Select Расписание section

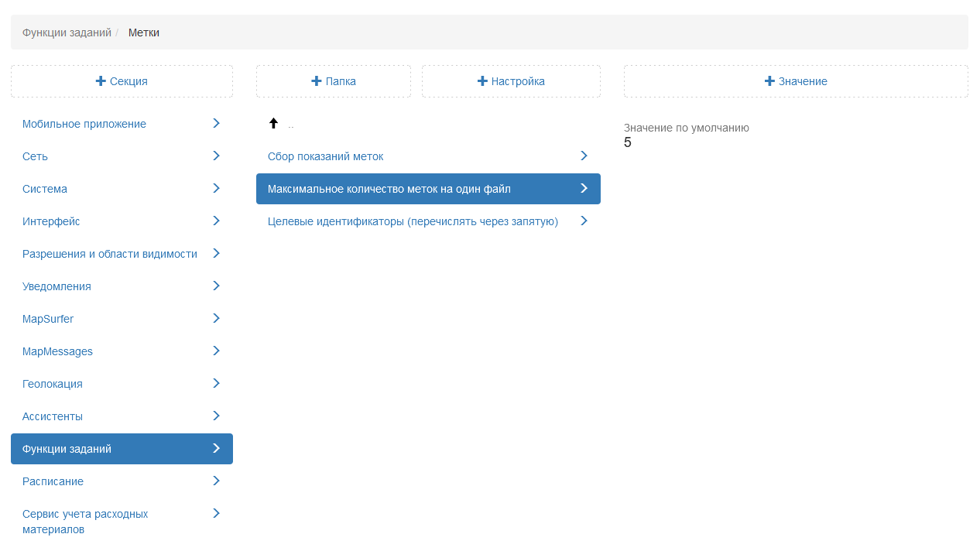coord(122,481)
